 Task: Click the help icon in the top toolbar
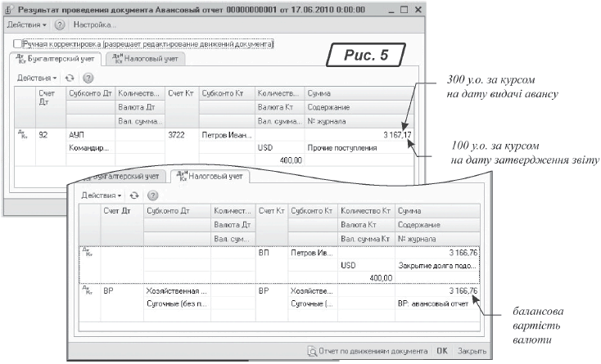(x=60, y=27)
